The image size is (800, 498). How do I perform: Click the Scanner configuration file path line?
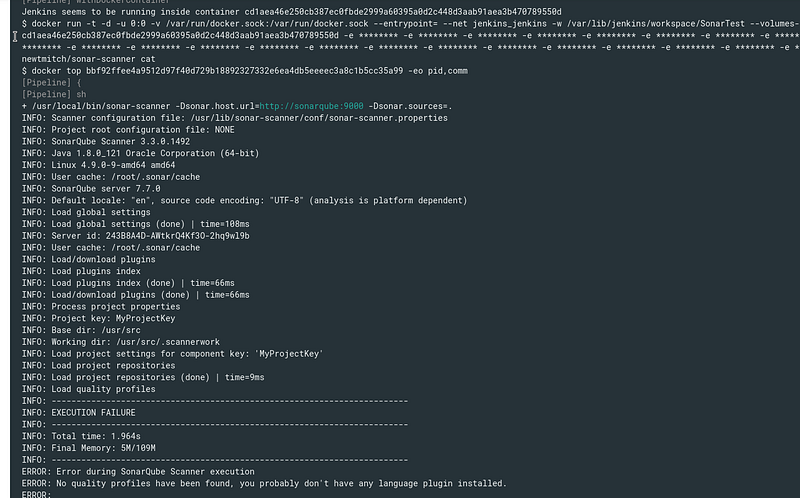[235, 118]
